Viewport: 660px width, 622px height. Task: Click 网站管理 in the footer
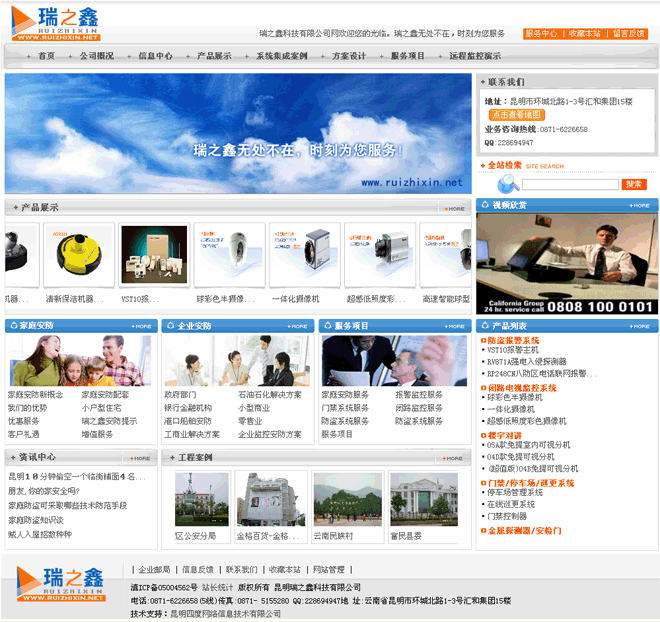pyautogui.click(x=329, y=570)
